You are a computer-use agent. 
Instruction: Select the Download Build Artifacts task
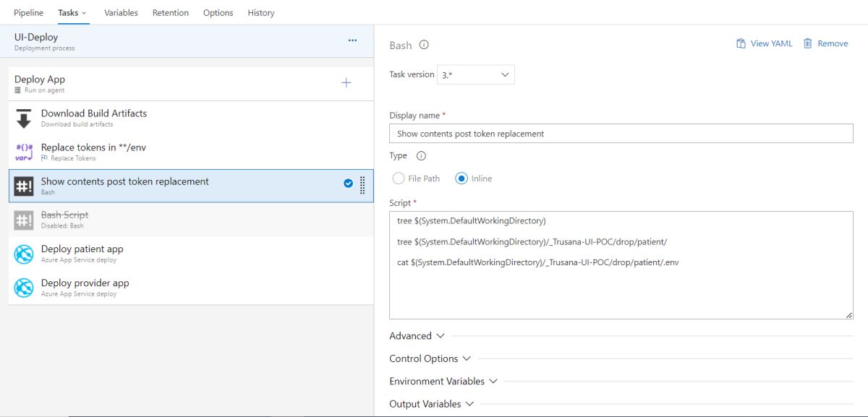(x=191, y=118)
